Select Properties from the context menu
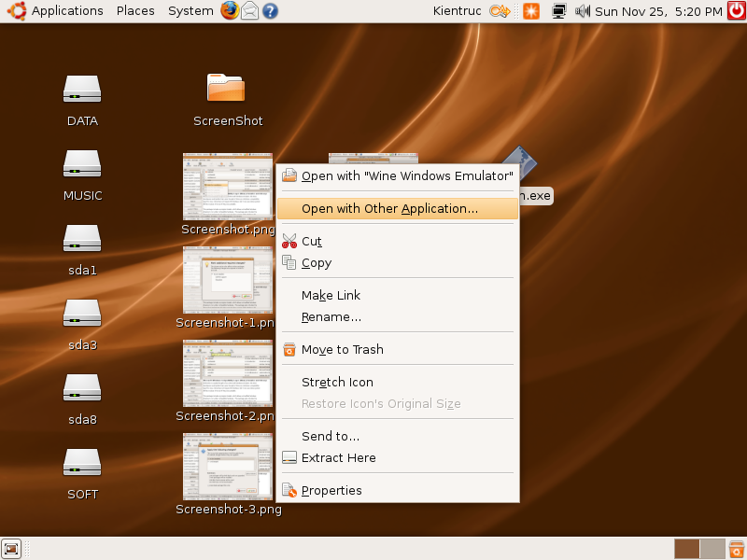The width and height of the screenshot is (747, 560). click(331, 491)
